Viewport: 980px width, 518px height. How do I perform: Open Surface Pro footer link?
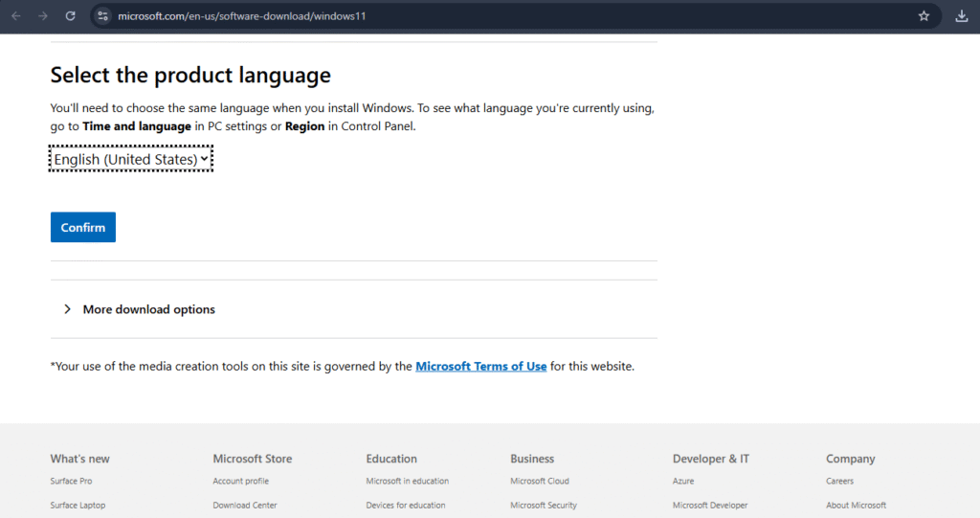coord(71,481)
